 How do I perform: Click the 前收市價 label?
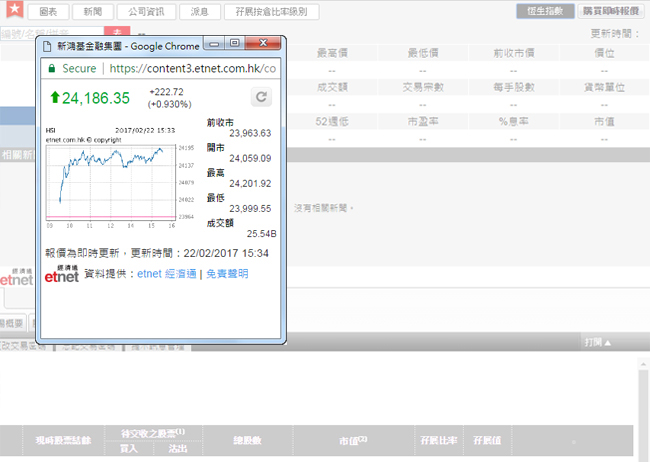pyautogui.click(x=514, y=53)
